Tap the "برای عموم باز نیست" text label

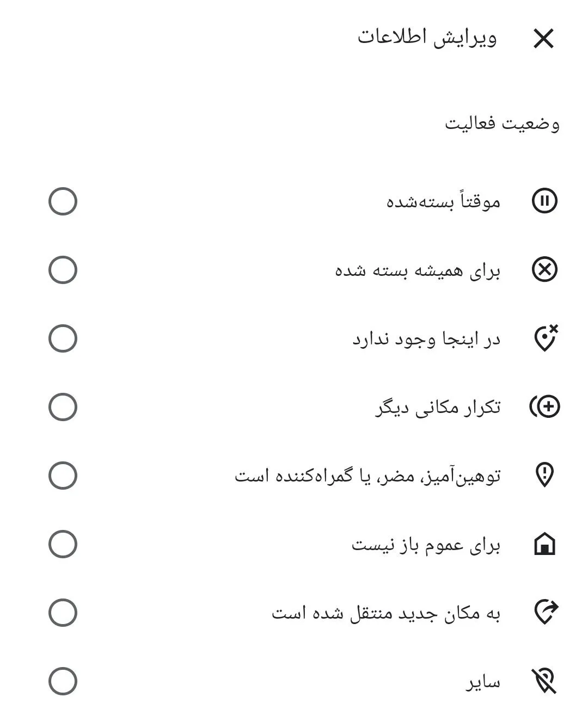coord(425,545)
